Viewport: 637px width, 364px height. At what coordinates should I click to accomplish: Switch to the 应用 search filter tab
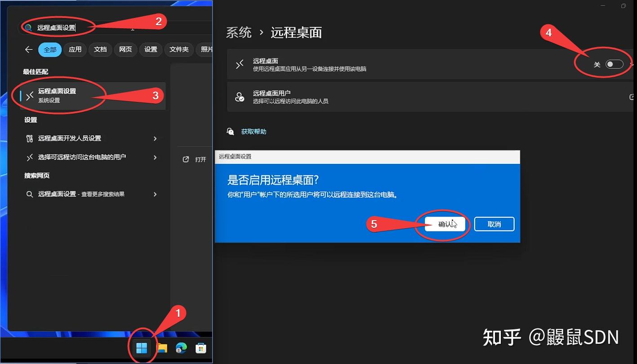75,49
